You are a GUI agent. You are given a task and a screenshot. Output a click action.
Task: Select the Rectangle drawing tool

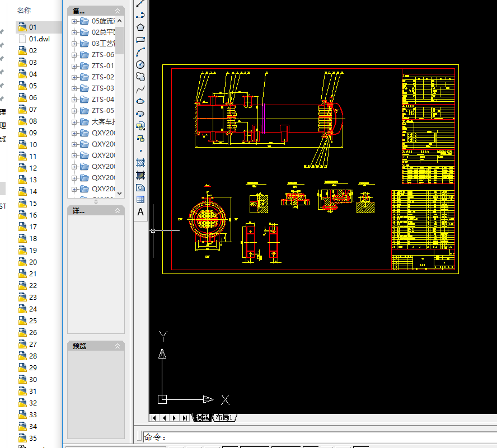coord(140,40)
